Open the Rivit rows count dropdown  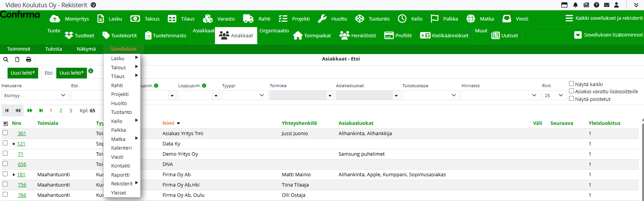click(554, 95)
